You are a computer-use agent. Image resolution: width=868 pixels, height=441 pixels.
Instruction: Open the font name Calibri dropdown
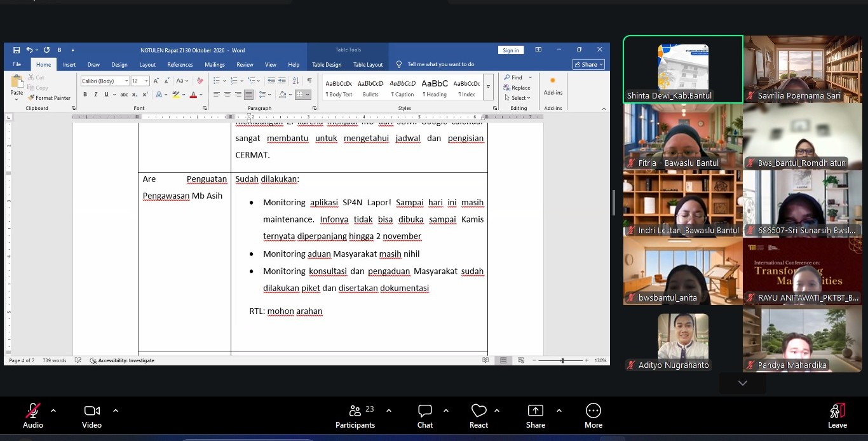[126, 81]
